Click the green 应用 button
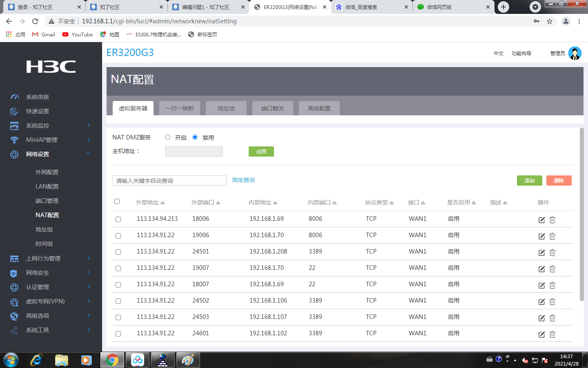This screenshot has width=588, height=368. [x=261, y=151]
